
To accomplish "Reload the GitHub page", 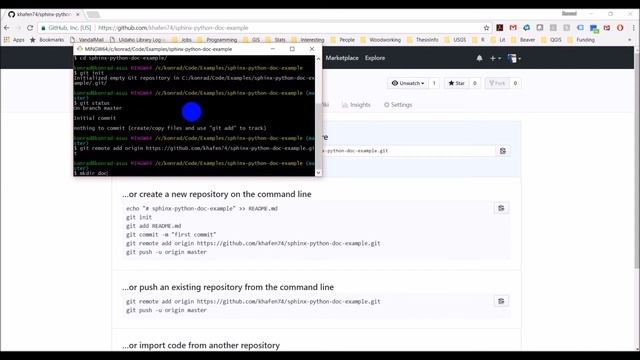I will point(30,28).
